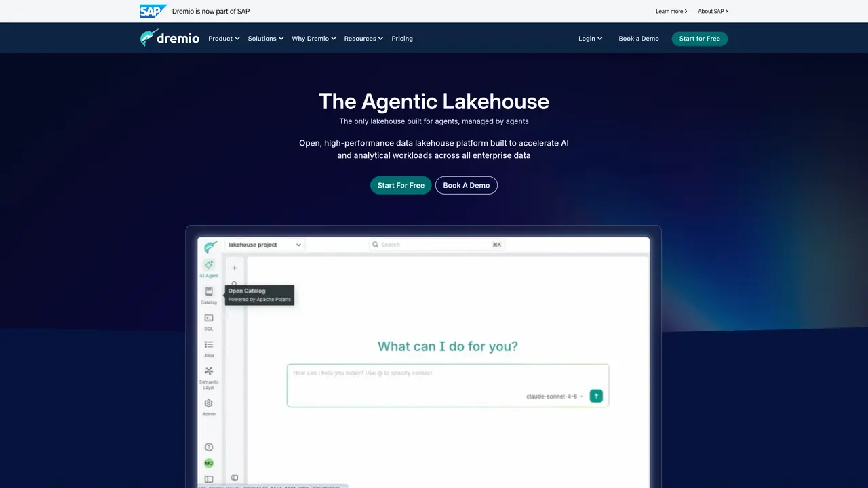This screenshot has width=868, height=488.
Task: Expand the Login dropdown
Action: pyautogui.click(x=591, y=39)
